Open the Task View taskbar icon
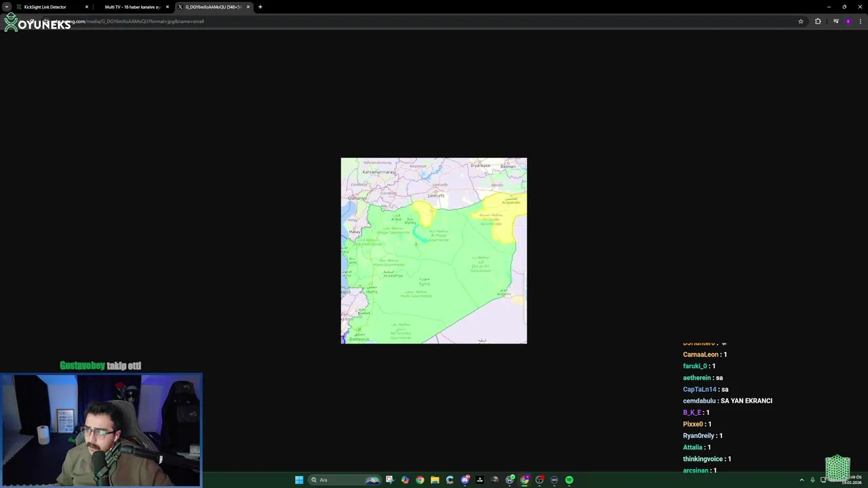This screenshot has width=868, height=488. (390, 480)
